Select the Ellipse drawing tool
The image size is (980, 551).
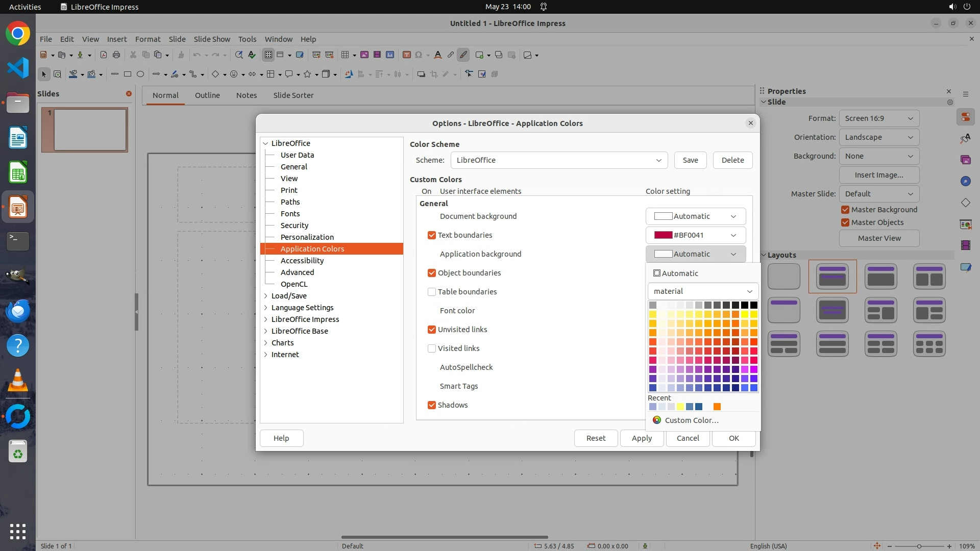[140, 74]
